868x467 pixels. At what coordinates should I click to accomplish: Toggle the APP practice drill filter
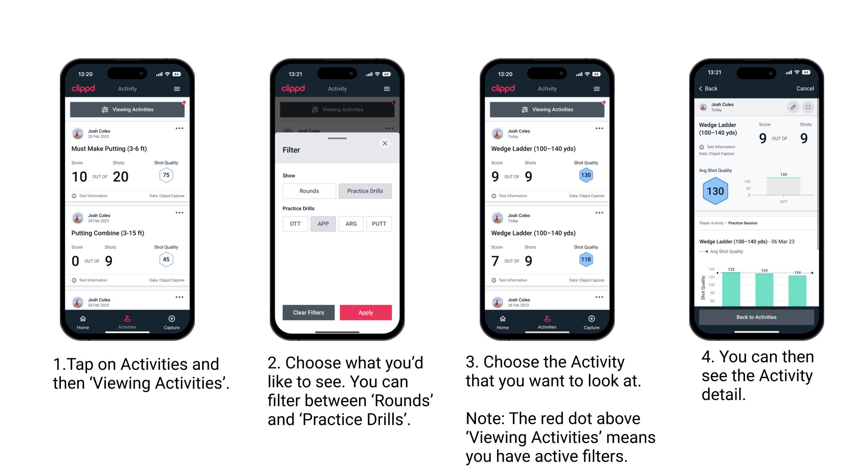pos(323,224)
